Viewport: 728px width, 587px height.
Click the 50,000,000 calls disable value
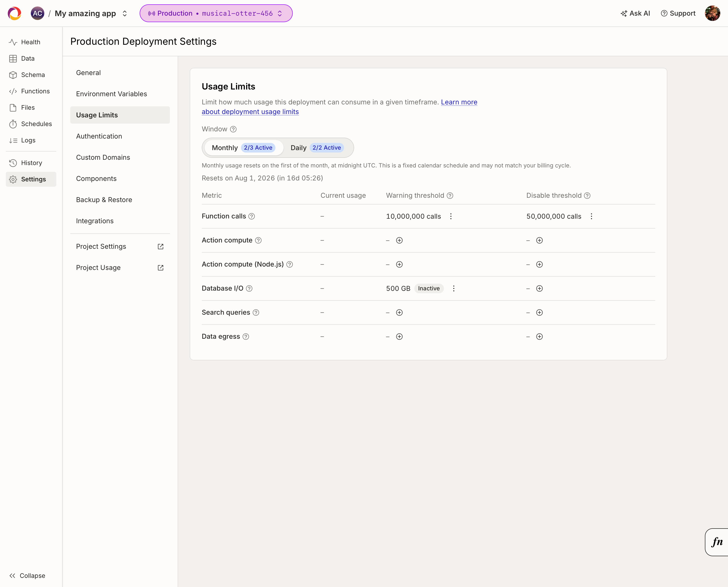pos(554,217)
